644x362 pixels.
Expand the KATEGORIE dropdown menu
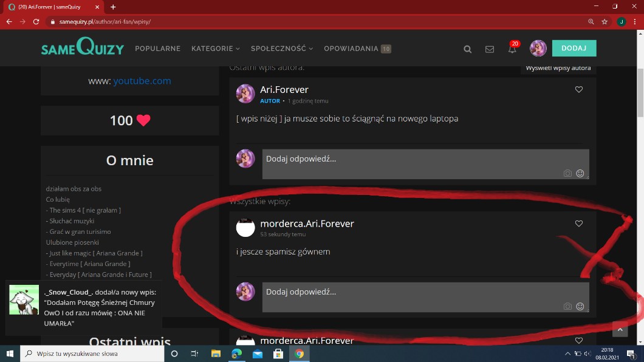(215, 49)
